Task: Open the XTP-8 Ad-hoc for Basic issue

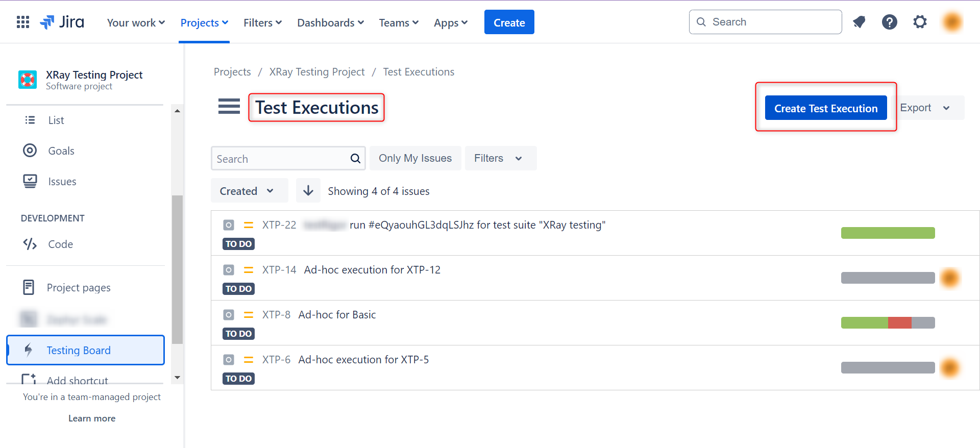Action: pos(337,315)
